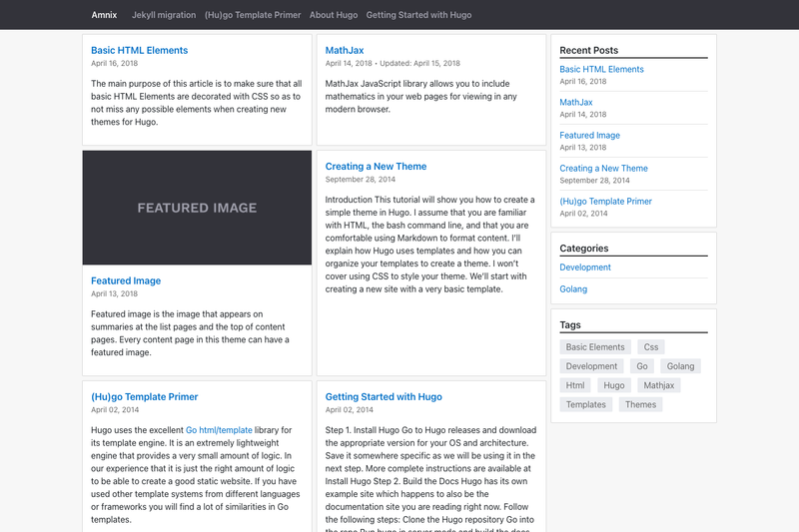Open Getting Started with Hugo in the navbar
Screen dimensions: 799x532
pos(418,15)
